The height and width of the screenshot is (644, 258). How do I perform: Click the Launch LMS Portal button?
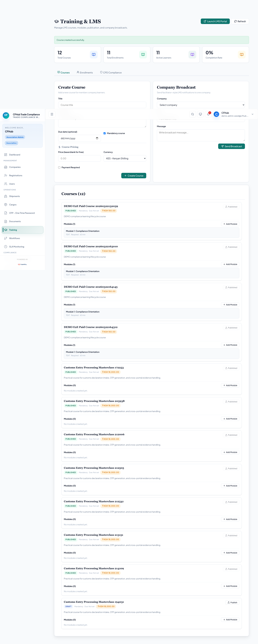point(215,21)
